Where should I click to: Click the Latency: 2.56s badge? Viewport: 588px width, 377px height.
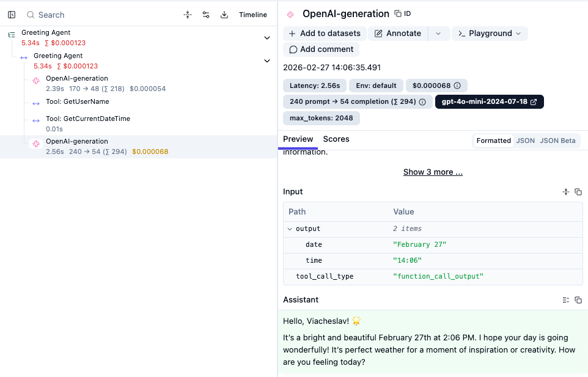(x=315, y=86)
